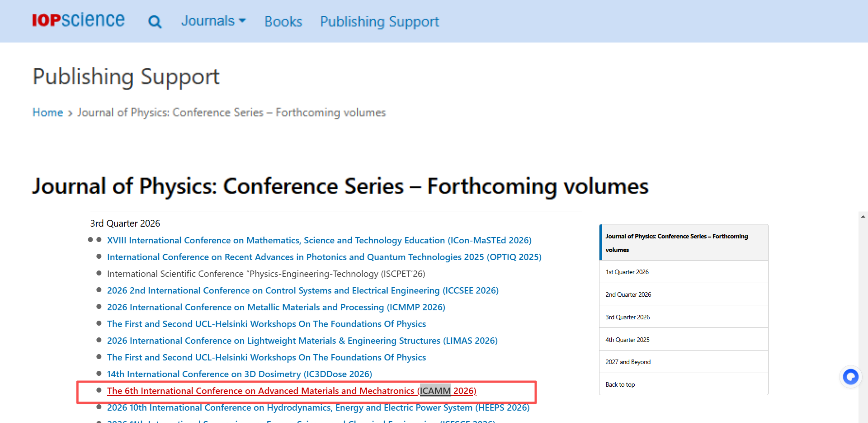Open OPTIQ 2025 photonics conference link
The width and height of the screenshot is (868, 423).
(324, 257)
